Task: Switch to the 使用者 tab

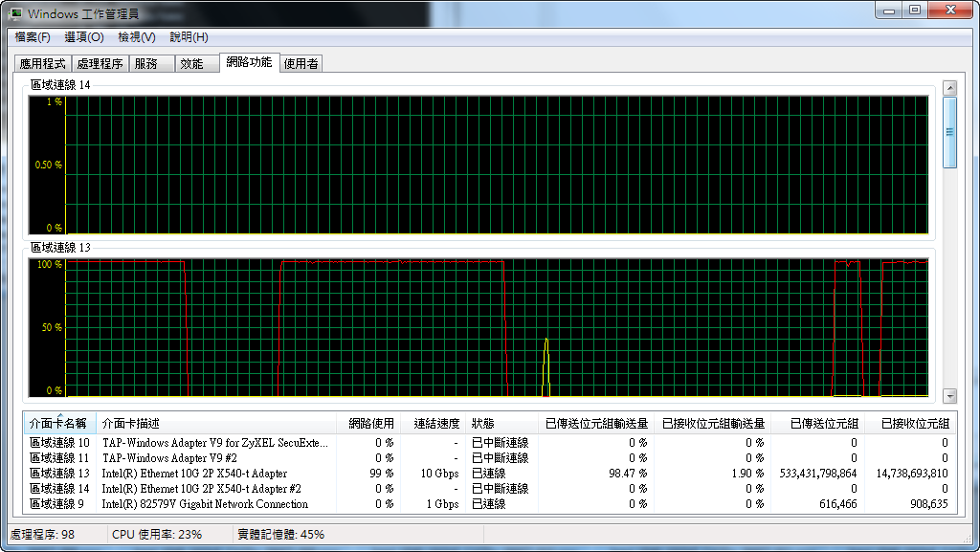Action: point(301,64)
